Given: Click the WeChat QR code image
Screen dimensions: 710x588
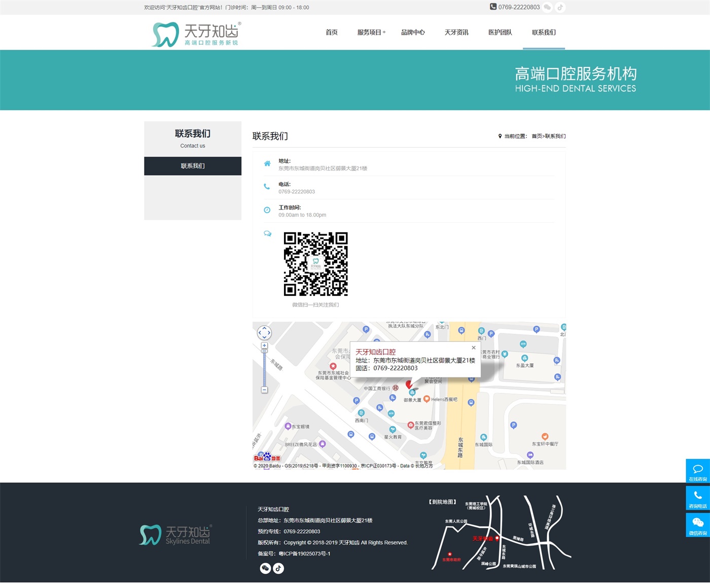Looking at the screenshot, I should (x=315, y=264).
